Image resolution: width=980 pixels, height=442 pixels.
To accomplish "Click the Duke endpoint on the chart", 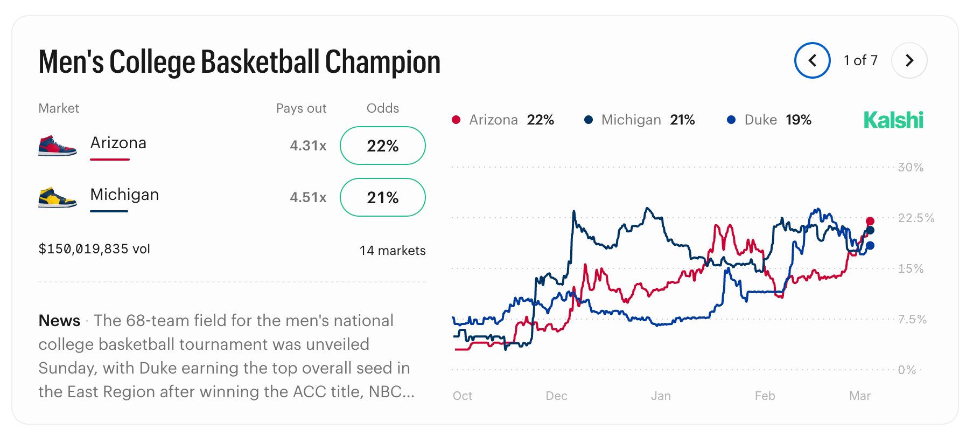I will point(870,246).
